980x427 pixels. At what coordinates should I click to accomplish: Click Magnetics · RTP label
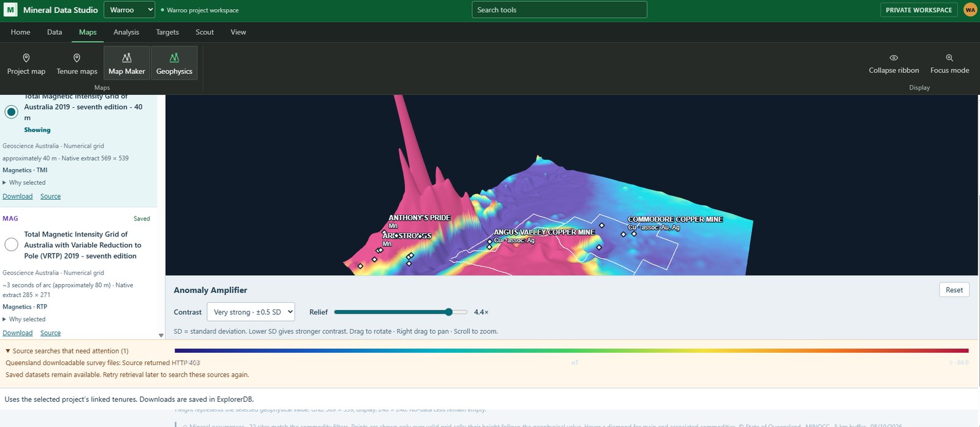[x=24, y=307]
